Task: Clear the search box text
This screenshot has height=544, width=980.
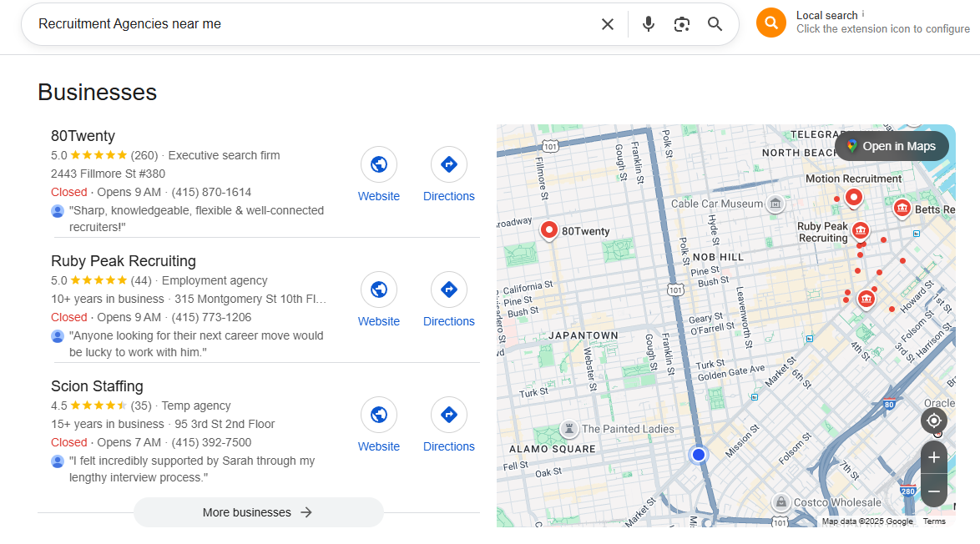Action: point(608,24)
